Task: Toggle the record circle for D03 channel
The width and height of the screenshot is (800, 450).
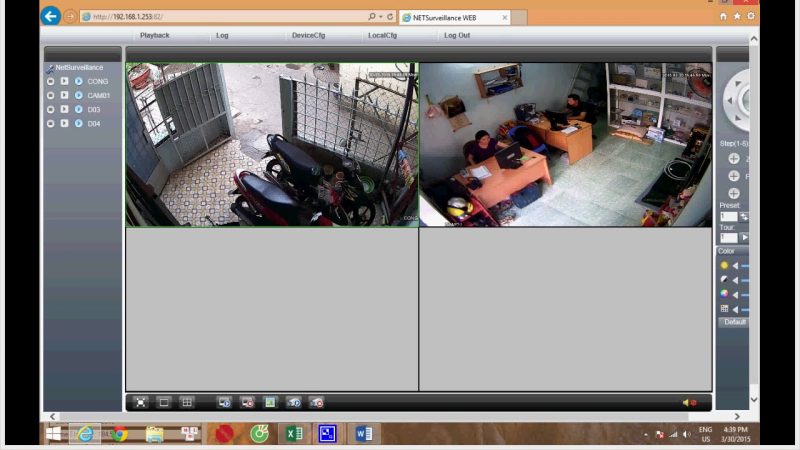Action: click(51, 110)
